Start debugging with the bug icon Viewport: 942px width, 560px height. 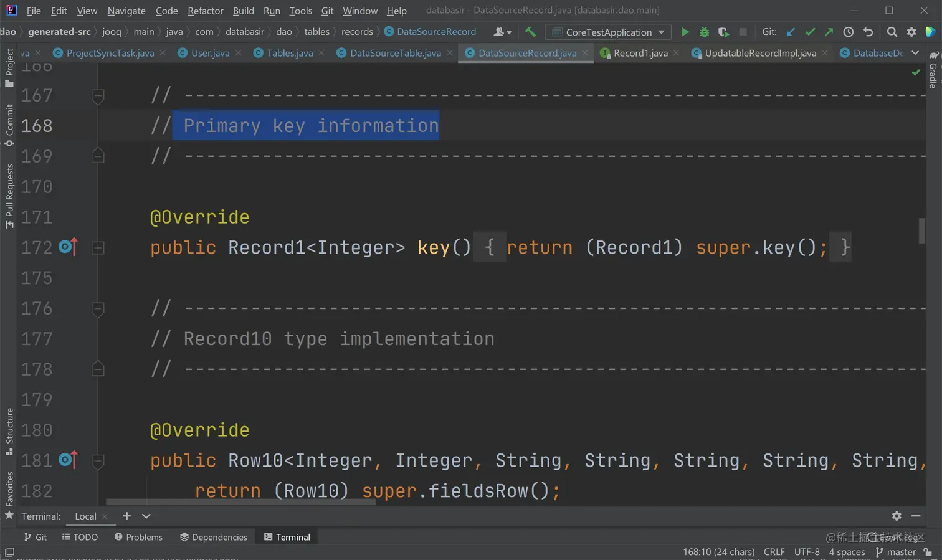[x=704, y=32]
